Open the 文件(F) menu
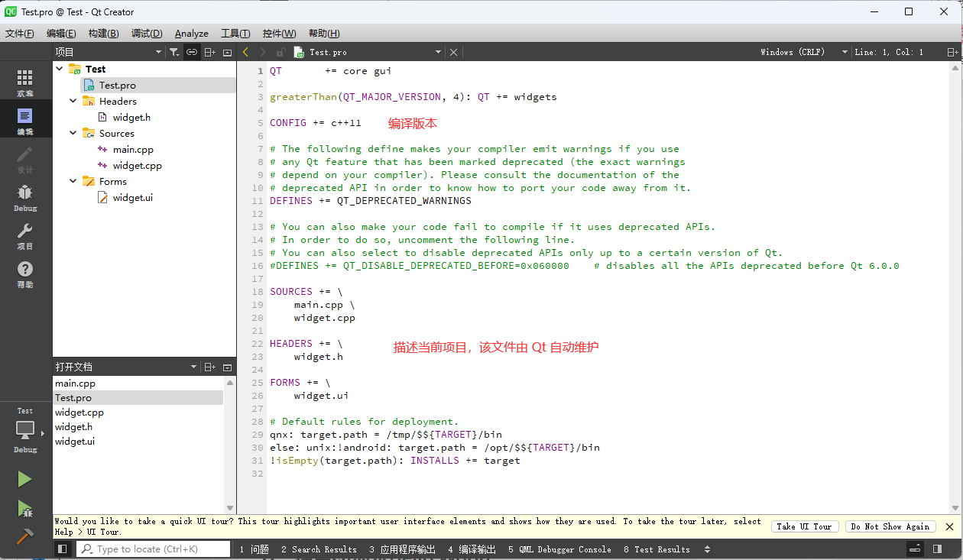The height and width of the screenshot is (560, 963). tap(20, 34)
